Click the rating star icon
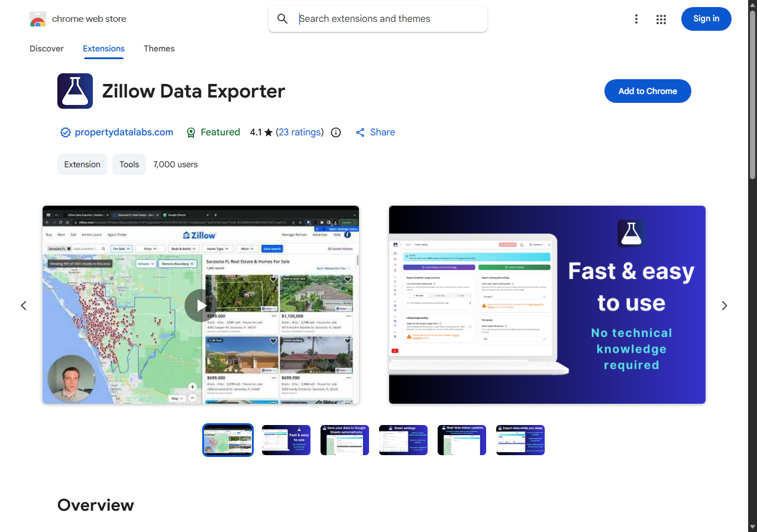 pyautogui.click(x=268, y=132)
